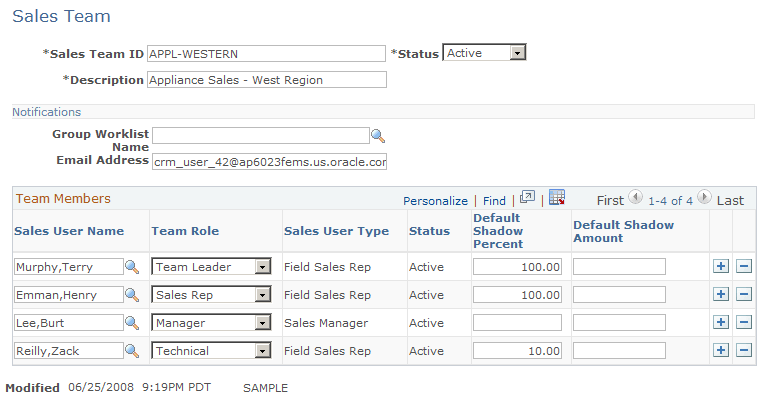
Task: Click the View All grid icon
Action: (x=527, y=198)
